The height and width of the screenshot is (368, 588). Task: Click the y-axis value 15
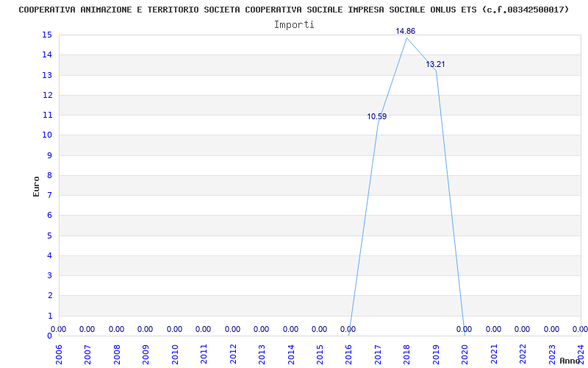coord(47,35)
